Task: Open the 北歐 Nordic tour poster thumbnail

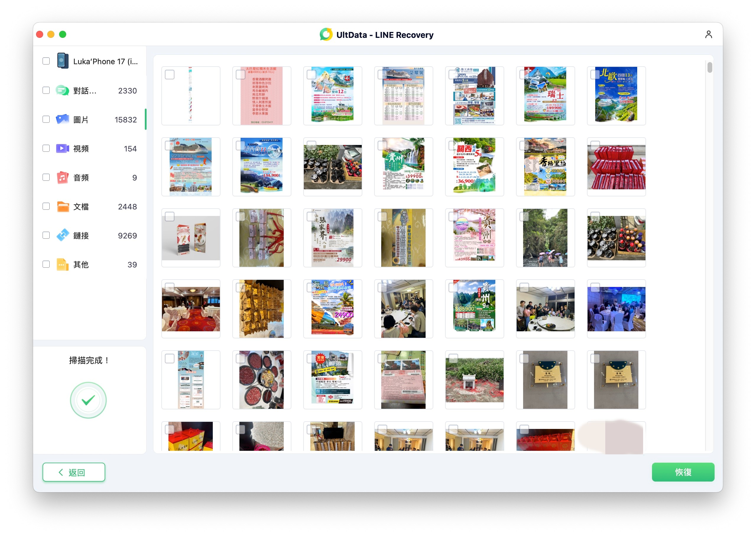Action: click(616, 95)
